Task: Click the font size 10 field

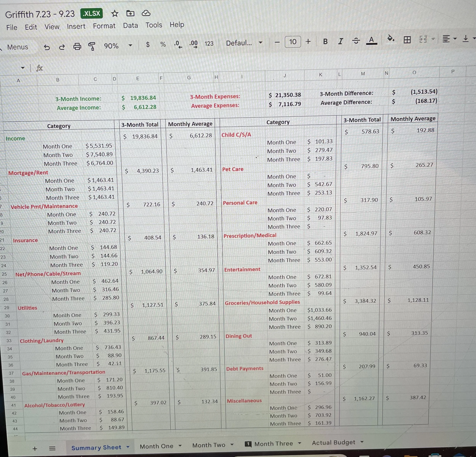Action: tap(293, 42)
